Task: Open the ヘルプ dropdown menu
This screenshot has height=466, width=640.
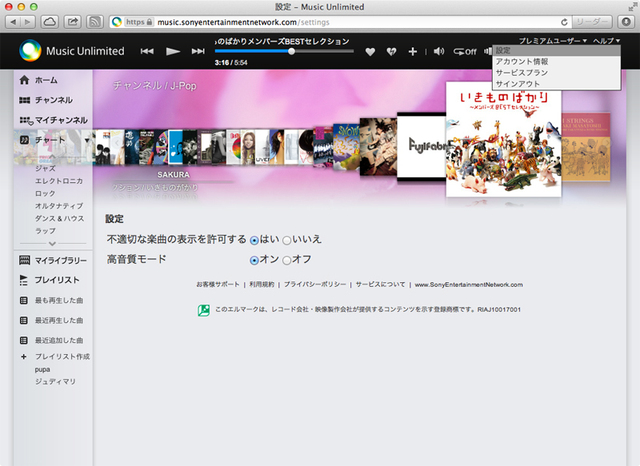Action: point(606,39)
